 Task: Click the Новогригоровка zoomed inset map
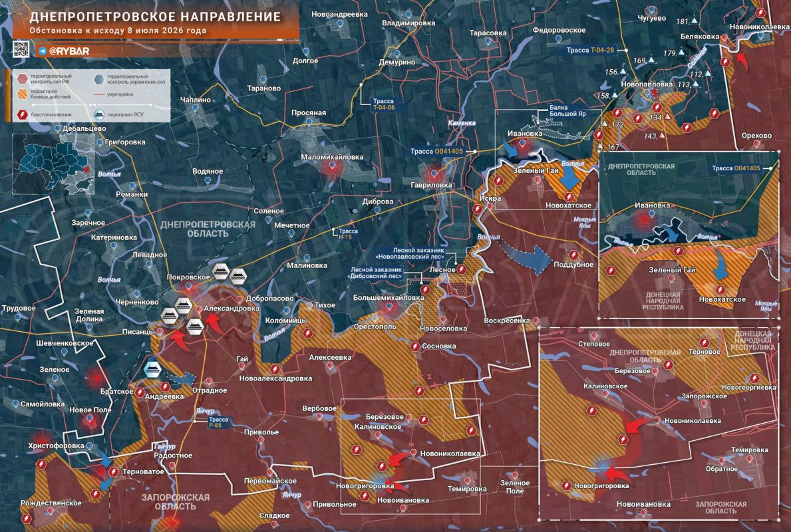click(659, 424)
